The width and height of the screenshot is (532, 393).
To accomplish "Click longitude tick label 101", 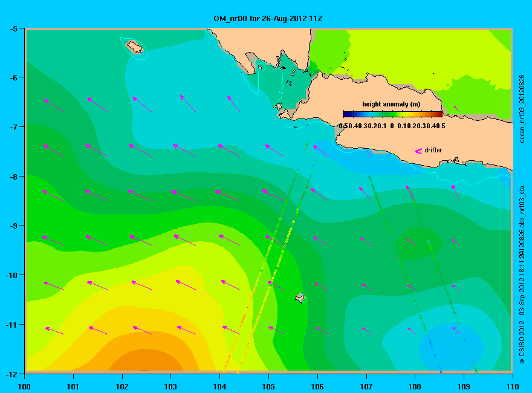I will coord(73,386).
